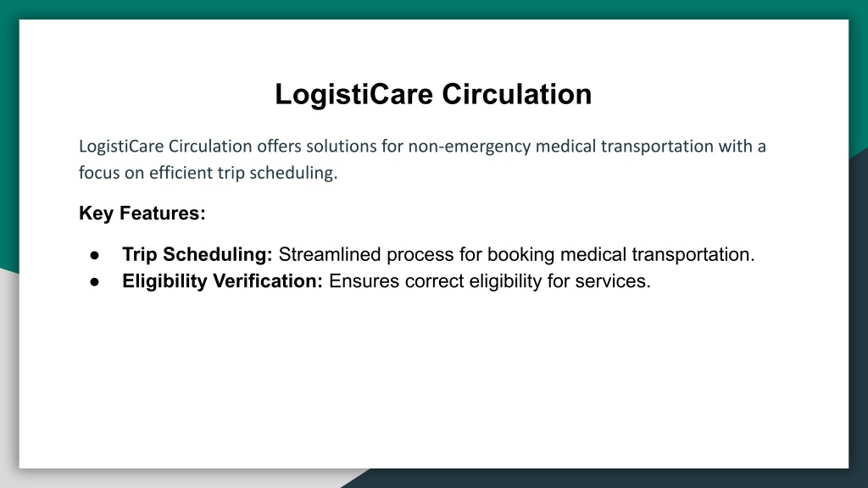Image resolution: width=868 pixels, height=488 pixels.
Task: Click the intro paragraph's first line
Action: coord(422,147)
